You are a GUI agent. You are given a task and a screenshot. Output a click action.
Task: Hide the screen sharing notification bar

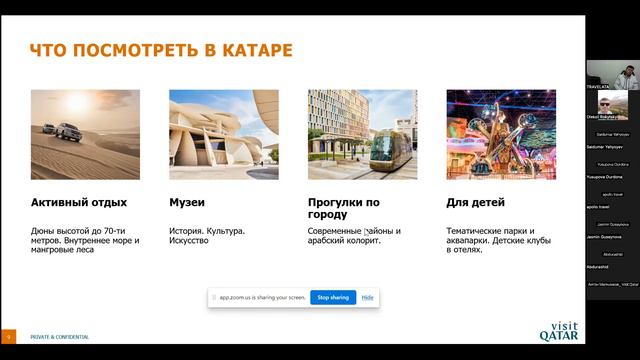(x=367, y=298)
